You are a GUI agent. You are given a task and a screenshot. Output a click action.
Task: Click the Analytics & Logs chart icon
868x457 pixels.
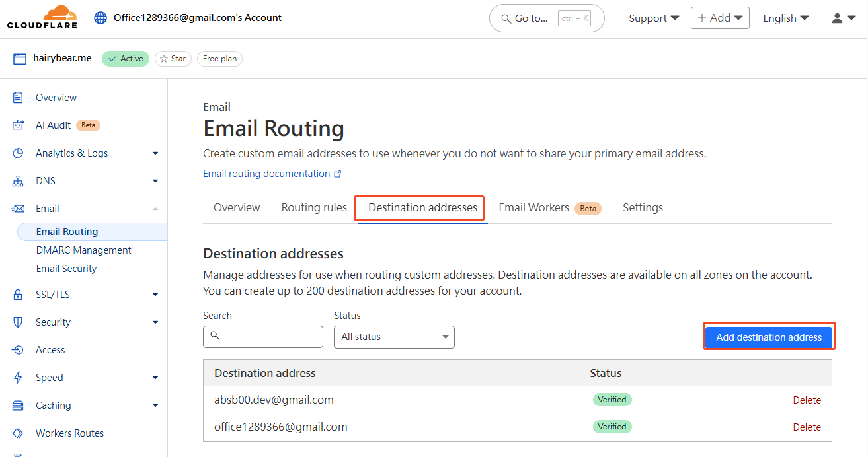tap(19, 153)
